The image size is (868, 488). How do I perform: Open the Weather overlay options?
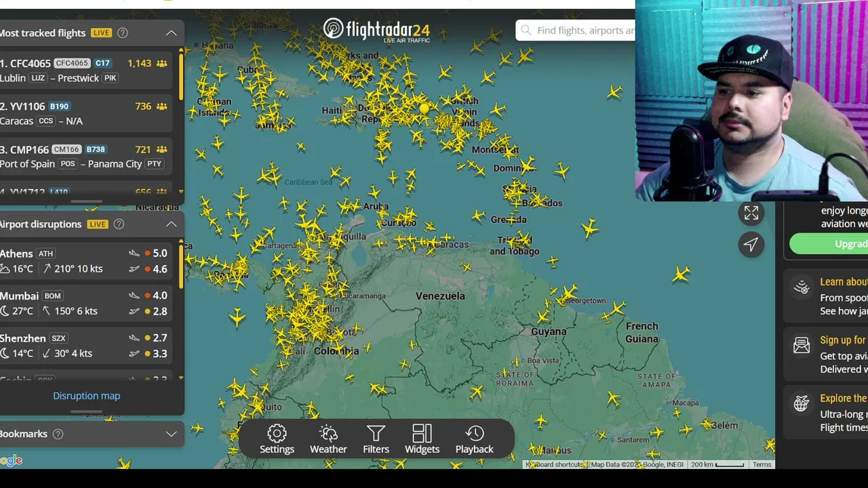point(328,439)
